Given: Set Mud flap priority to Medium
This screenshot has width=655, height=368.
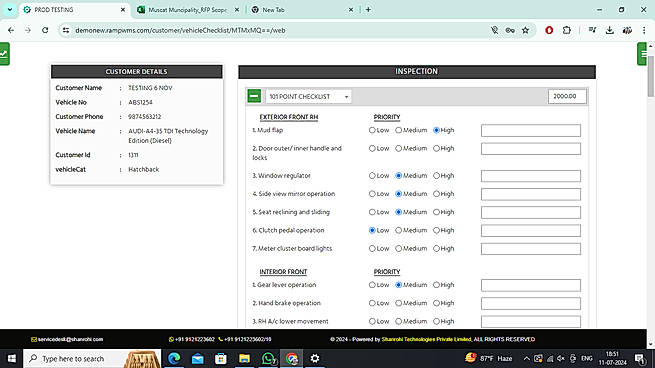Looking at the screenshot, I should [399, 130].
